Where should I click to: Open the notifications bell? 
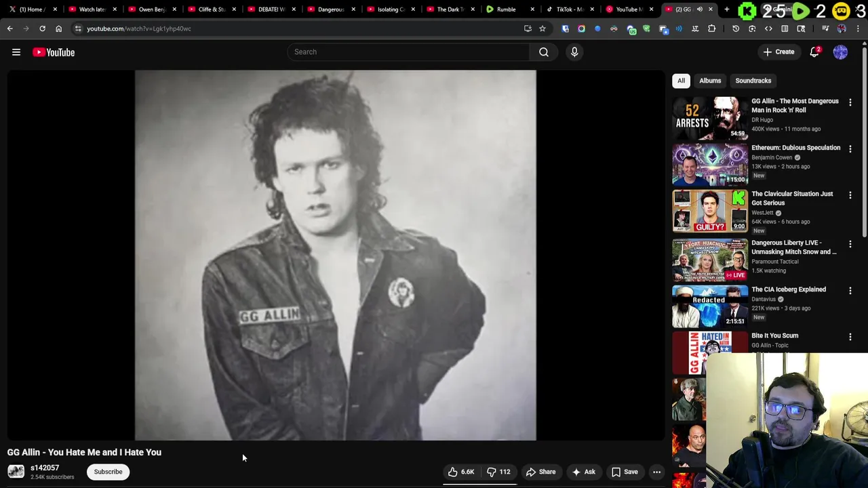tap(815, 52)
